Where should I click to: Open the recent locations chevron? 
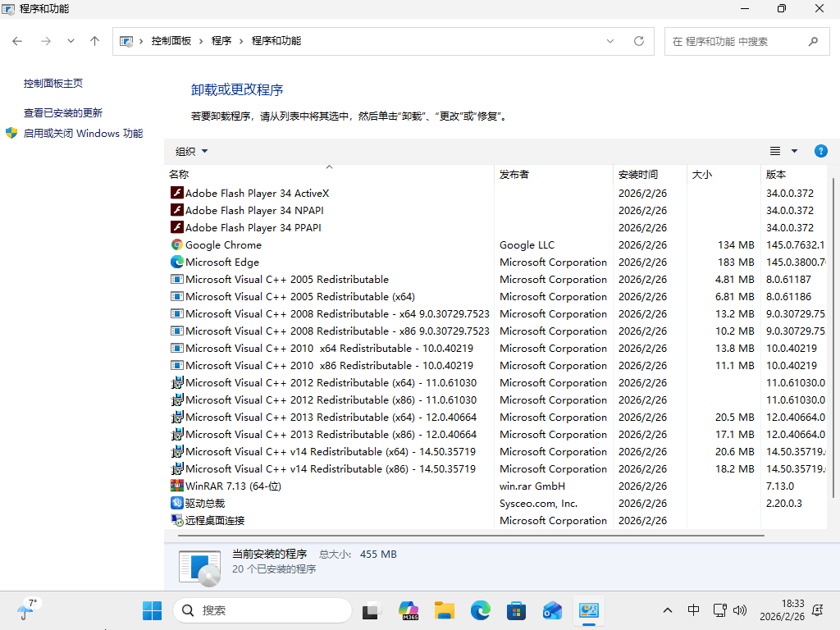pos(71,41)
